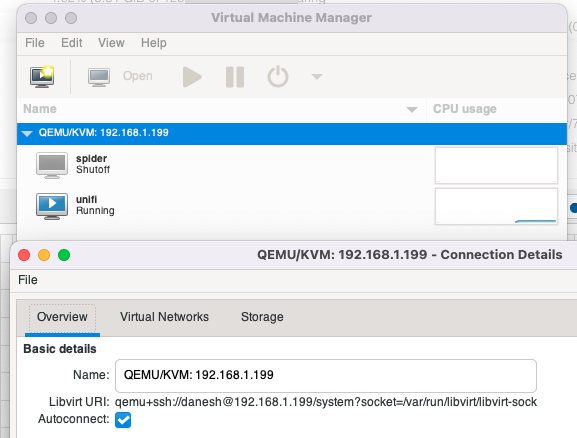The width and height of the screenshot is (577, 438).
Task: Open shutdown options dropdown arrow
Action: [316, 77]
